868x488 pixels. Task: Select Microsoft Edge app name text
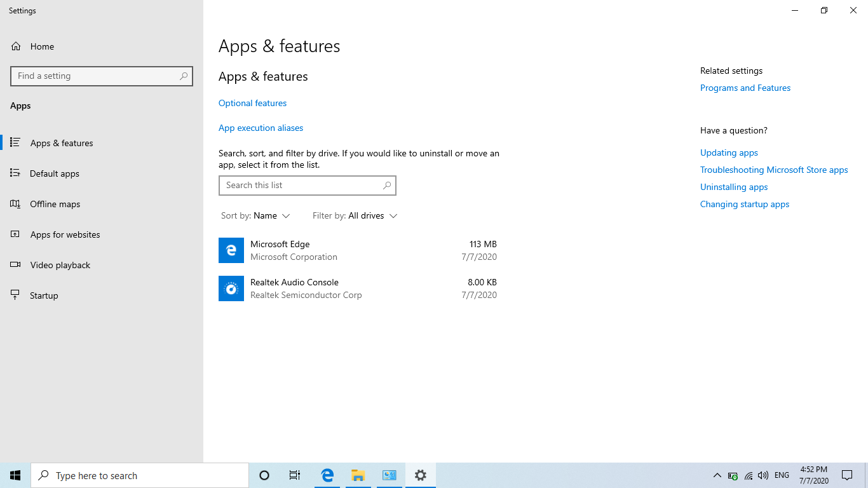click(x=280, y=244)
